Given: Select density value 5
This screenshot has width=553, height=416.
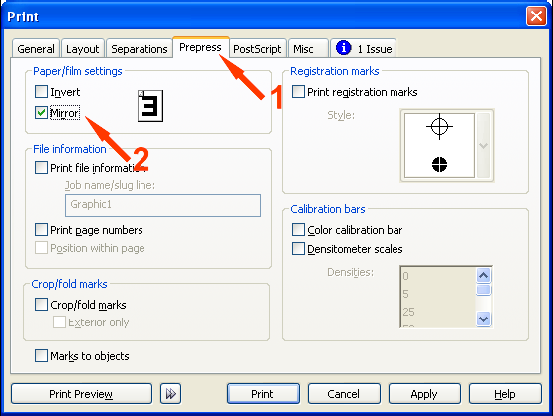Looking at the screenshot, I should 405,294.
